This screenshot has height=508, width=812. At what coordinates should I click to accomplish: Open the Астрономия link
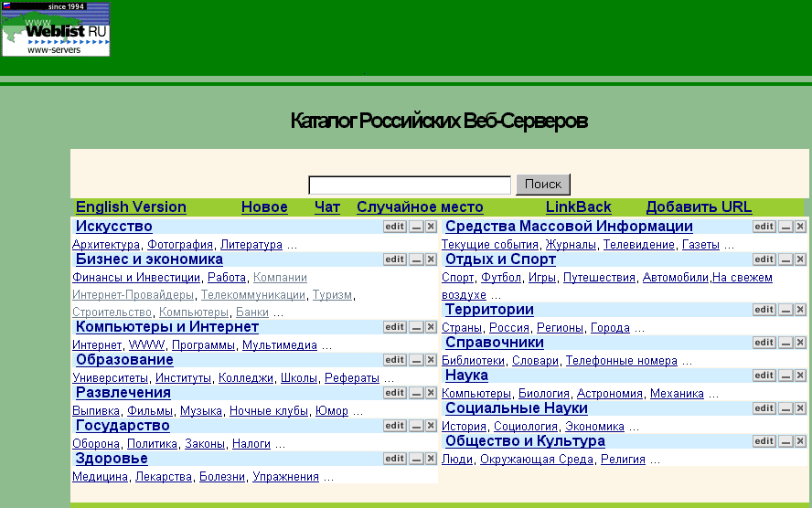point(610,394)
